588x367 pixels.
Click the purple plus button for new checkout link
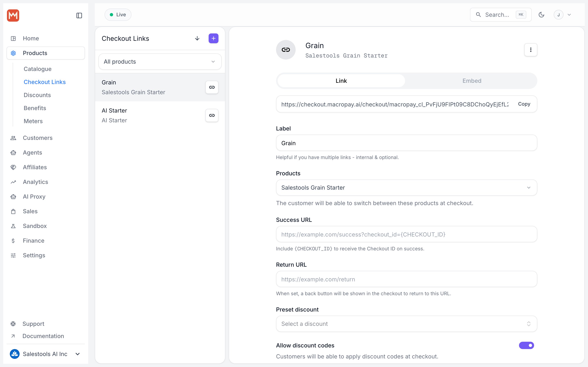point(213,38)
